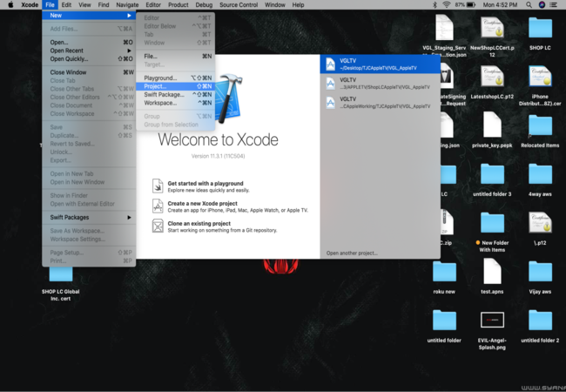Choose Close Window menu item
Viewport: 566px width, 392px height.
(89, 72)
